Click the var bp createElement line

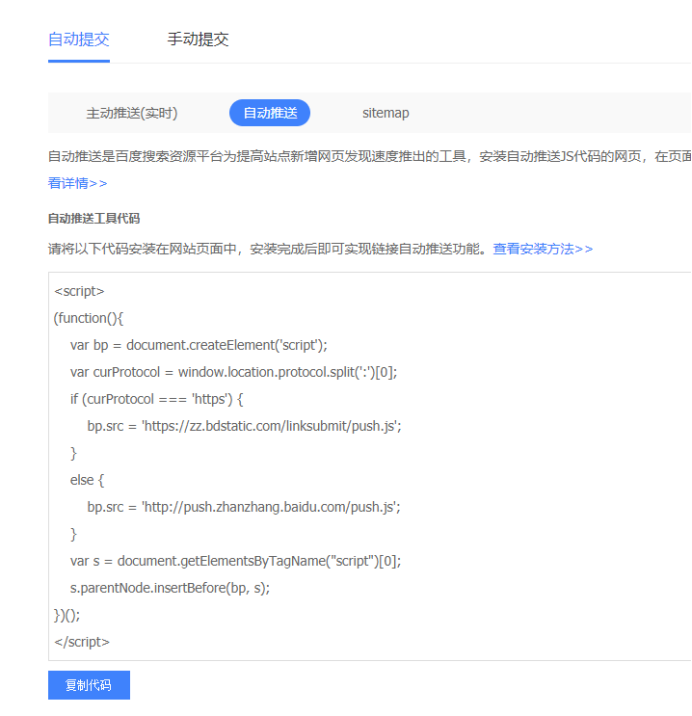[x=199, y=345]
